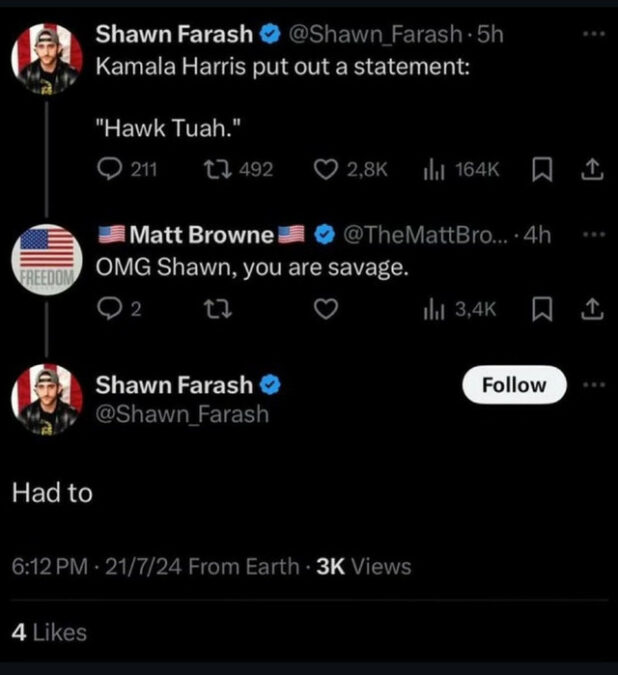Open the @Shawn_Farash handle in main tweet
The image size is (618, 675).
click(181, 414)
